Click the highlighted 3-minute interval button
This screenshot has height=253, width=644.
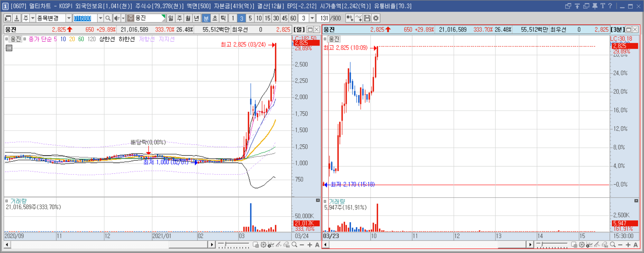point(241,18)
